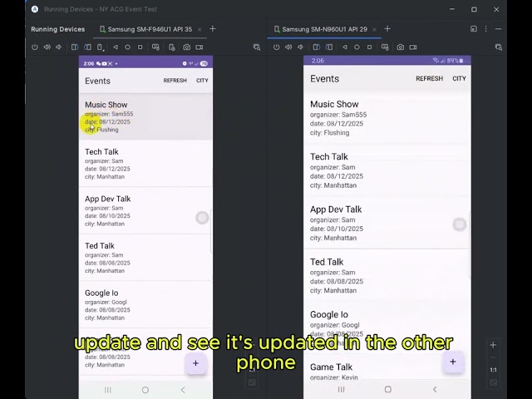The height and width of the screenshot is (399, 532).
Task: Click power button for Samsung SM-F946U1 device
Action: [35, 47]
